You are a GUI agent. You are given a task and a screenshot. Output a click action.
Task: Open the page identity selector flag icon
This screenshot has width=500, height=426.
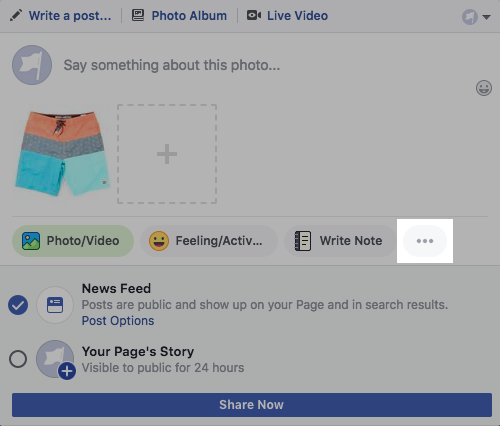(470, 17)
